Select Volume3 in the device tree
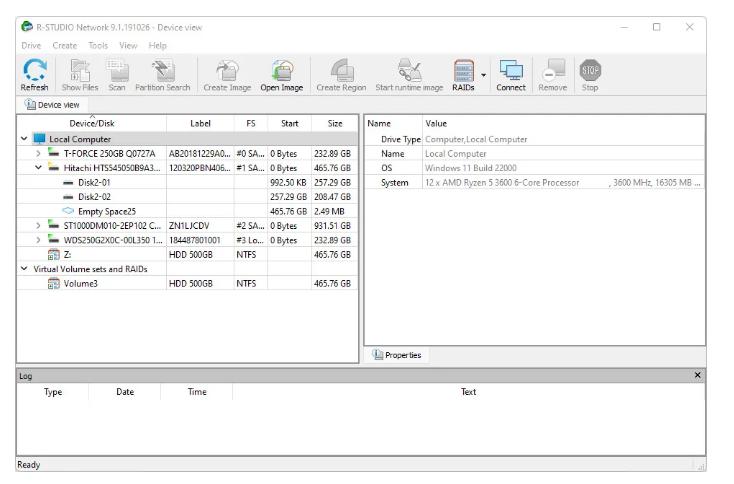Viewport: 734px width, 484px height. click(81, 284)
